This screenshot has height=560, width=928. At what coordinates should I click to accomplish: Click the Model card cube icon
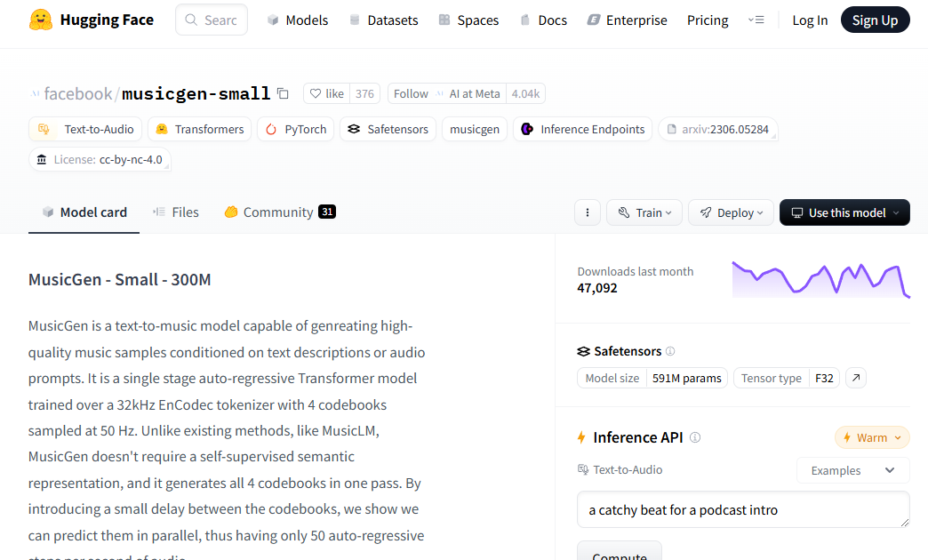point(48,212)
